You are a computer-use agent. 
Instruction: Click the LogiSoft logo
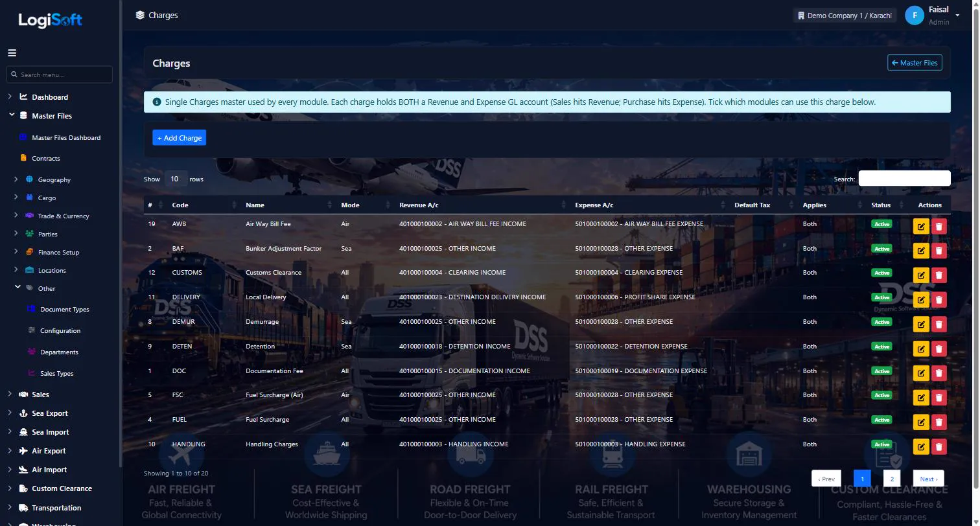(x=50, y=20)
